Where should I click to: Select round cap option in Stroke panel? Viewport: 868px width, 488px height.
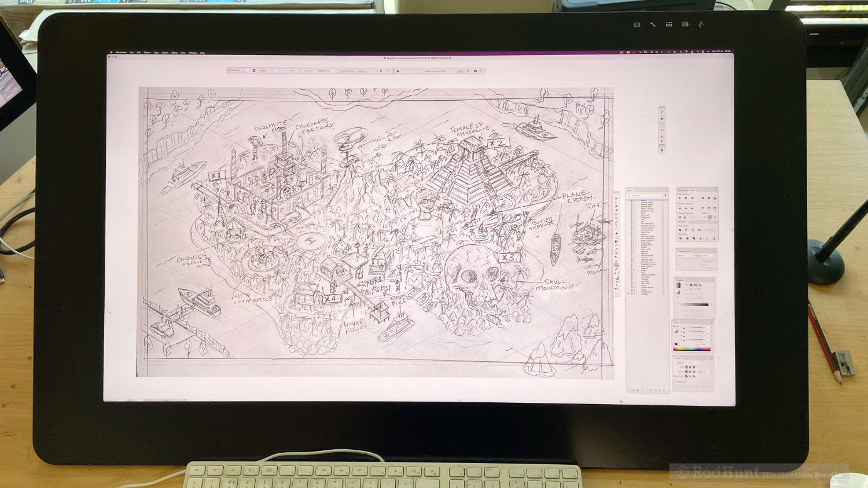(690, 367)
